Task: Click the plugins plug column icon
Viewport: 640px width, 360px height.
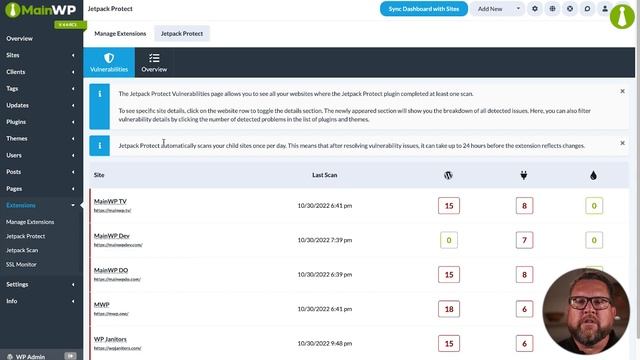Action: (524, 175)
